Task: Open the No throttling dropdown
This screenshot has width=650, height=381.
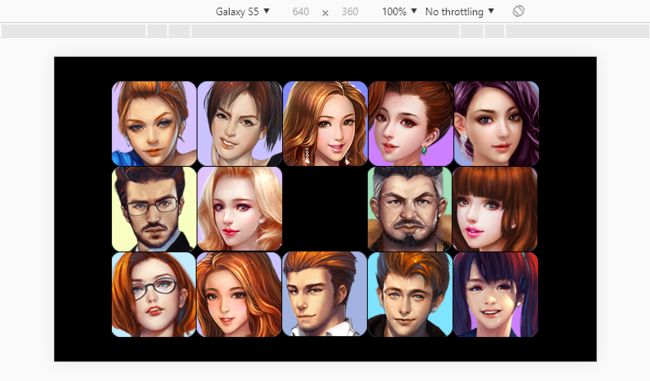Action: click(459, 12)
